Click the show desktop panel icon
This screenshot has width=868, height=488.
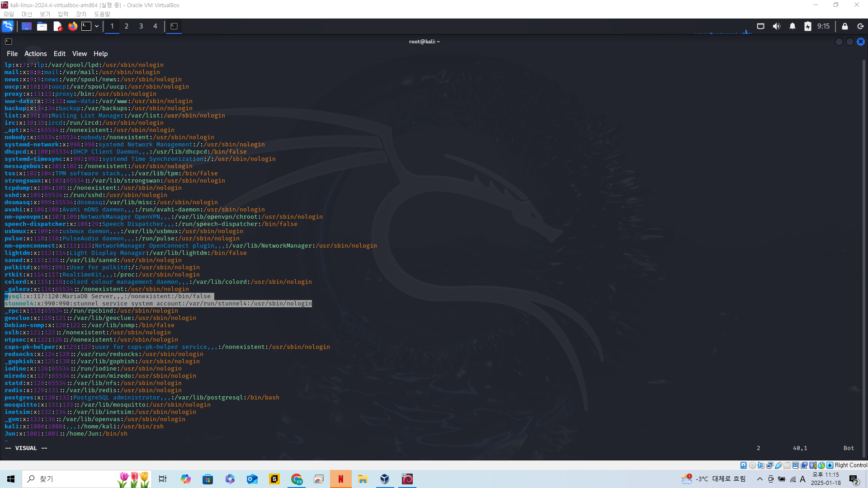(26, 26)
